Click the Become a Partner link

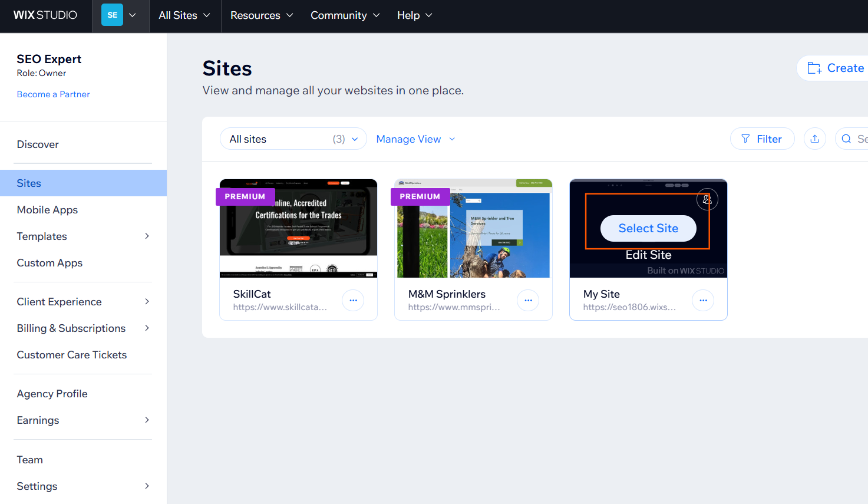click(x=53, y=94)
